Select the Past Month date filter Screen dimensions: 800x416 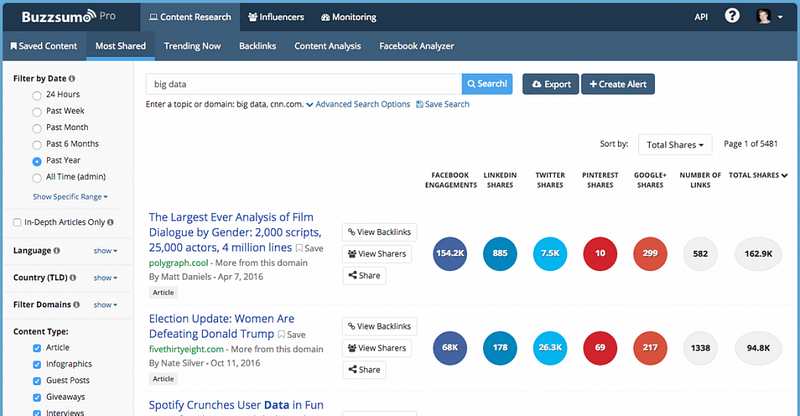click(x=37, y=128)
